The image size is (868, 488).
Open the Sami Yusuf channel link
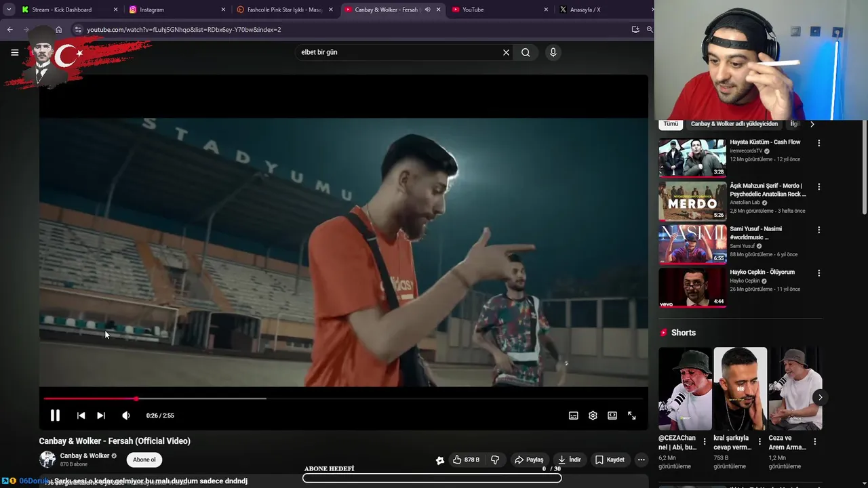point(742,246)
